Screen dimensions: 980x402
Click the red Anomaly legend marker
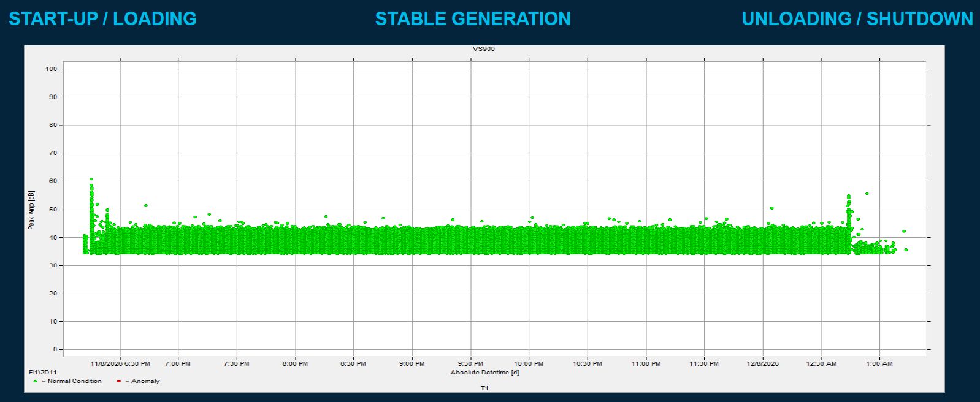pos(119,381)
